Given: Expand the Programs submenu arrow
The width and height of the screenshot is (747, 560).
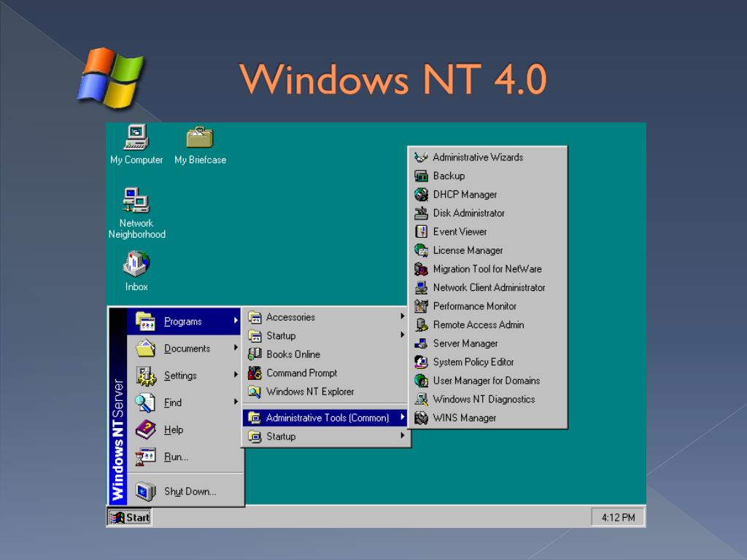Looking at the screenshot, I should coord(236,321).
